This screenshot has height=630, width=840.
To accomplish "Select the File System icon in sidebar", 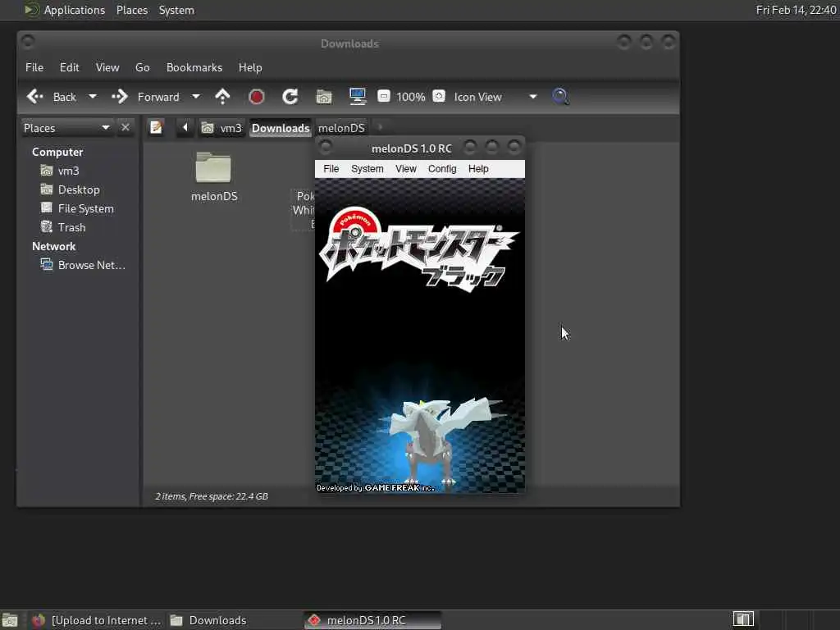I will click(47, 208).
